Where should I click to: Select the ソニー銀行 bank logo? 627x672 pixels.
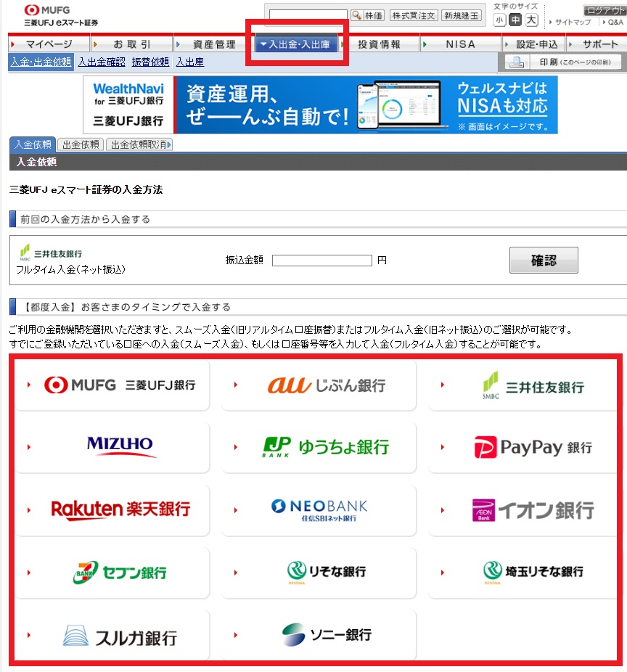[x=327, y=635]
